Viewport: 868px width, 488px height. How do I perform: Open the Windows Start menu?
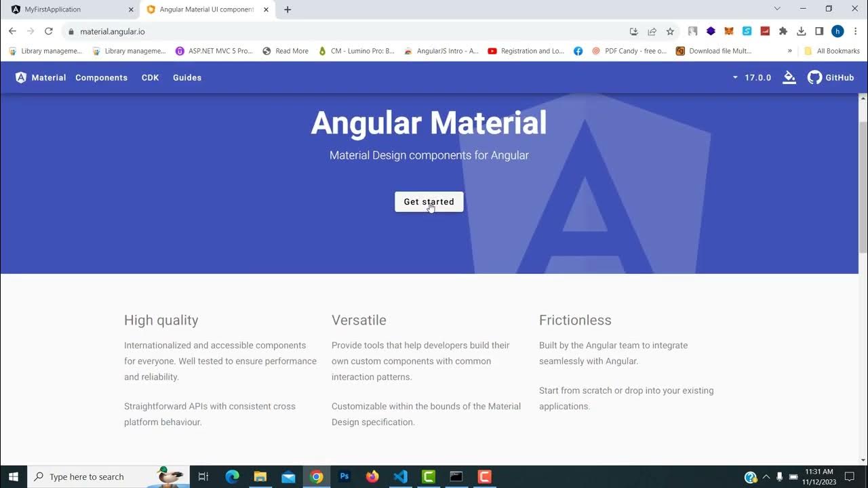tap(14, 476)
